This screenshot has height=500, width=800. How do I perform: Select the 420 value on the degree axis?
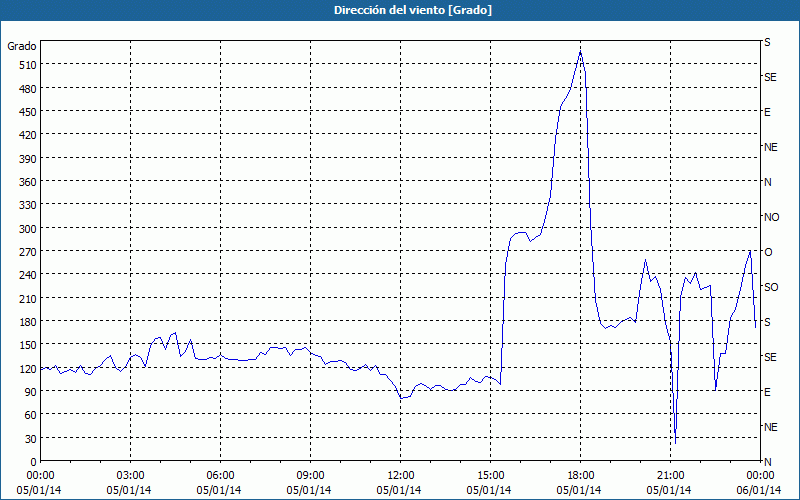point(28,135)
